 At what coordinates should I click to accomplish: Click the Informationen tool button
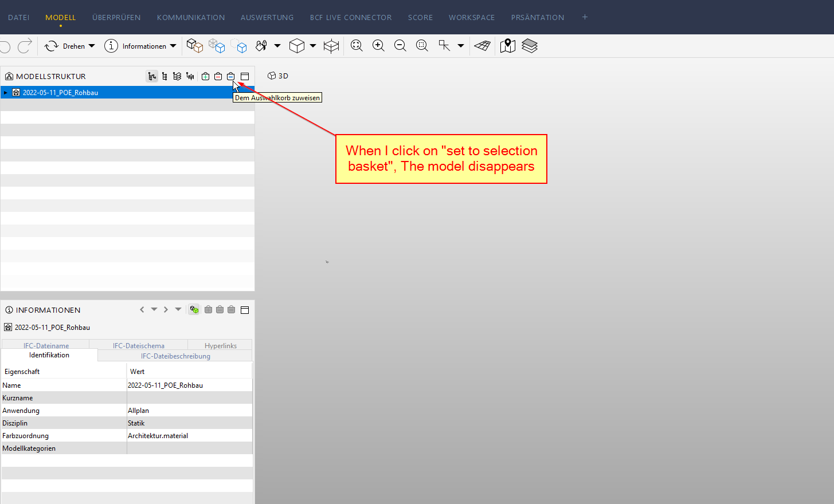click(135, 46)
